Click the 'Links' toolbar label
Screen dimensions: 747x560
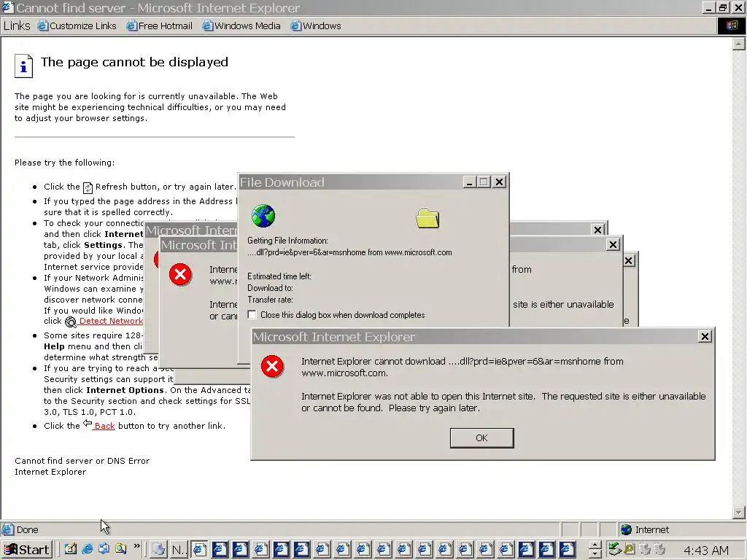click(x=17, y=26)
